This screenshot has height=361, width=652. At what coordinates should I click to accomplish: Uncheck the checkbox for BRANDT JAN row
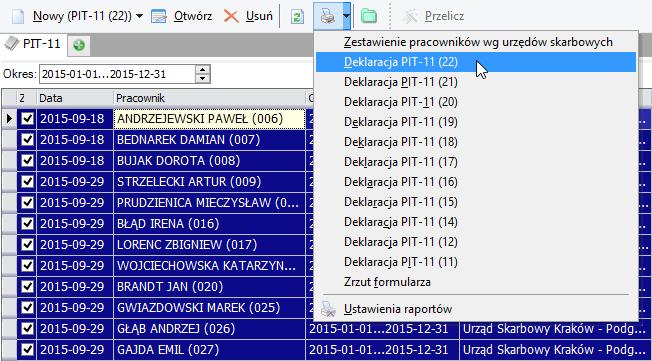(x=27, y=287)
